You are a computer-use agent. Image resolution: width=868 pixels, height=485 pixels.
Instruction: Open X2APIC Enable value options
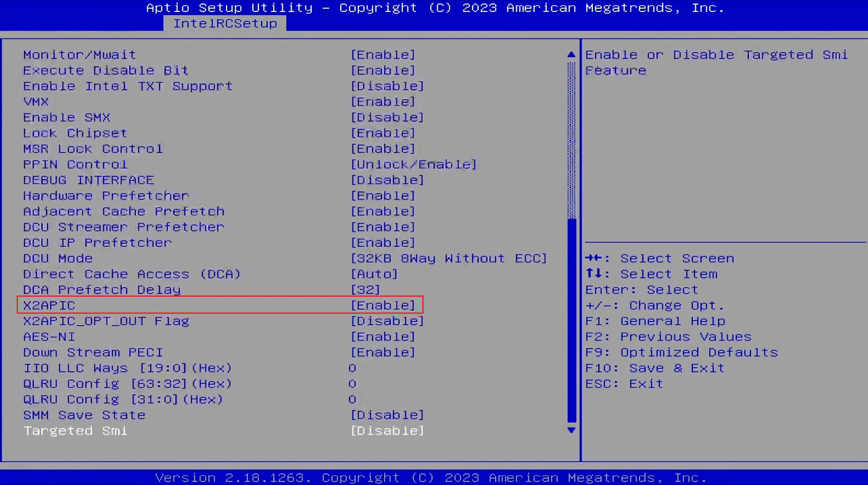pos(383,305)
